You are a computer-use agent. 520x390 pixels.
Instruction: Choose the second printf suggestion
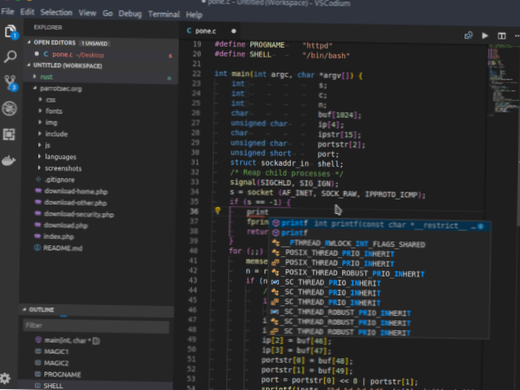click(380, 233)
